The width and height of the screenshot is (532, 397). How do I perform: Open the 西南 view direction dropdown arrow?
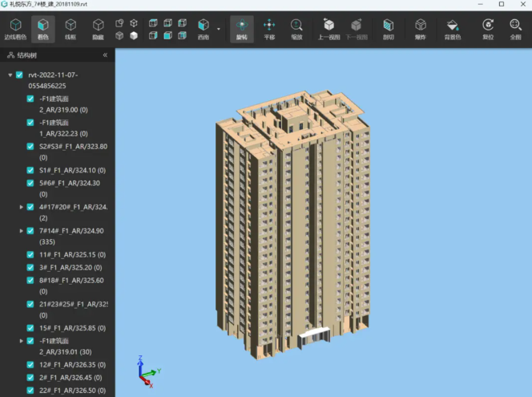[219, 29]
